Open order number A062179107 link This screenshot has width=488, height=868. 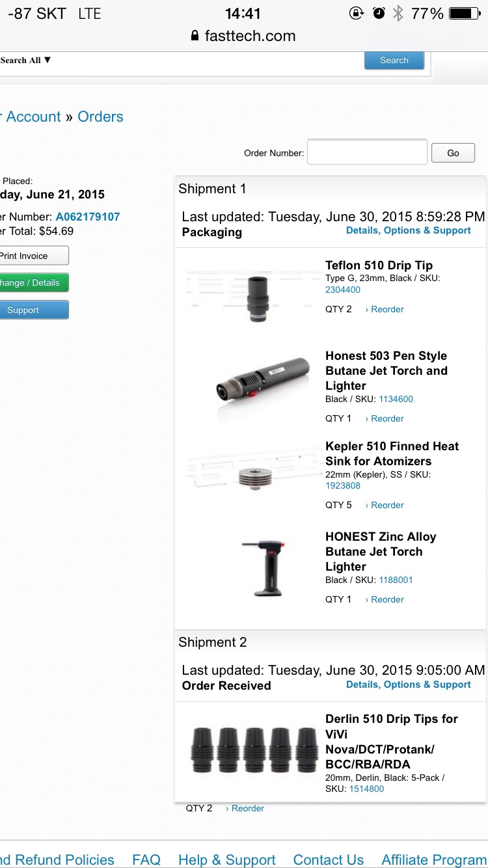88,217
